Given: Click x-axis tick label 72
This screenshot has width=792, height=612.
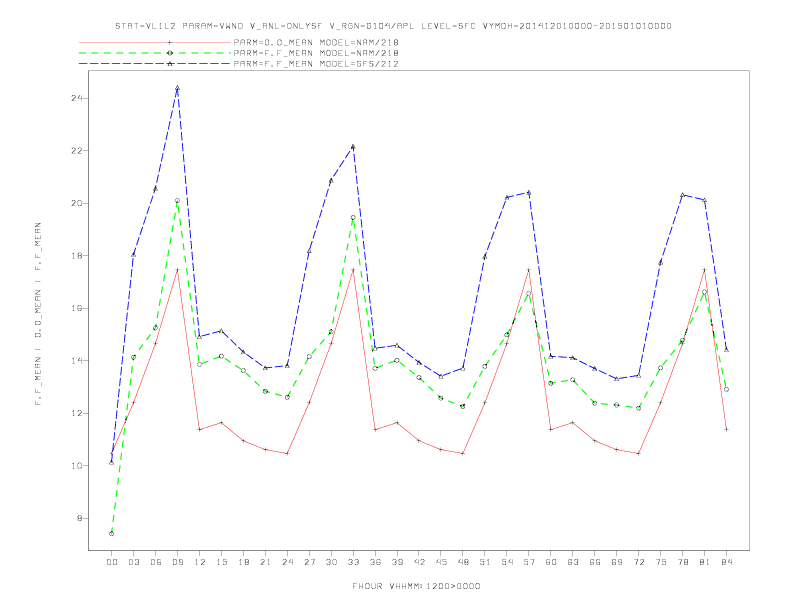Looking at the screenshot, I should [638, 562].
